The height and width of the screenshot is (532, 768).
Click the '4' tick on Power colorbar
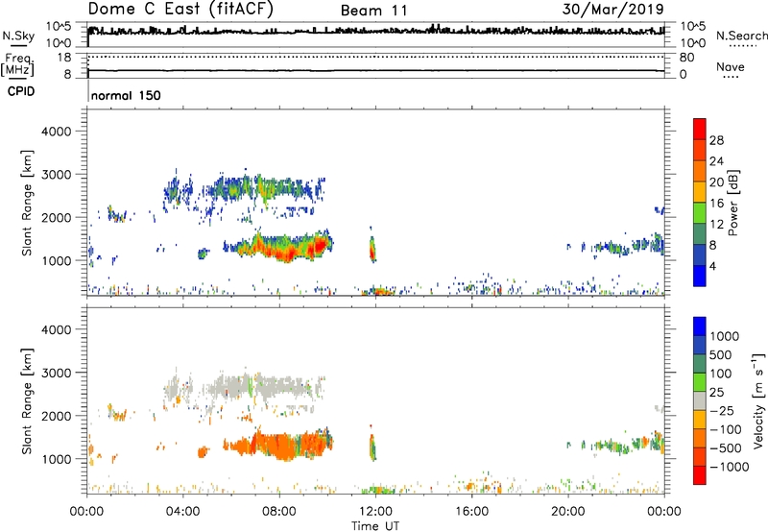[x=712, y=267]
